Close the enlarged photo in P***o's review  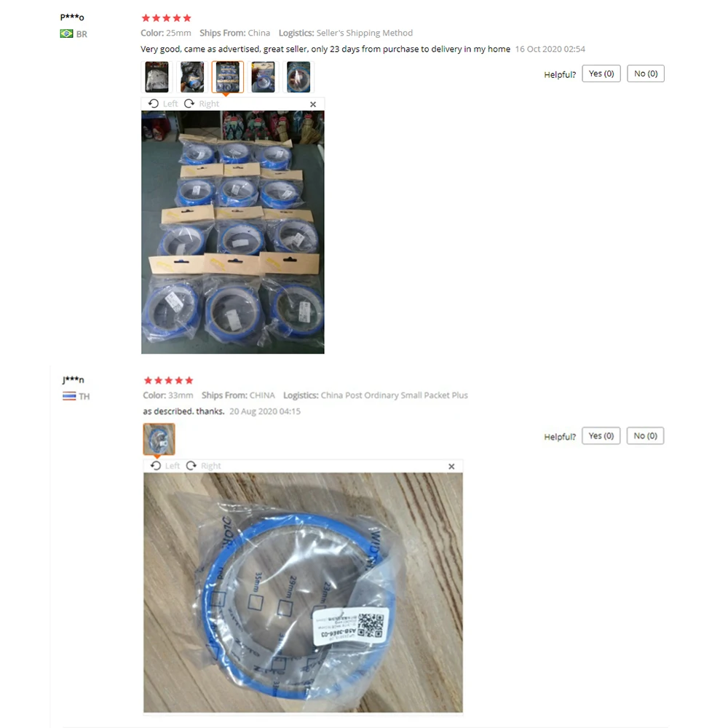coord(313,104)
